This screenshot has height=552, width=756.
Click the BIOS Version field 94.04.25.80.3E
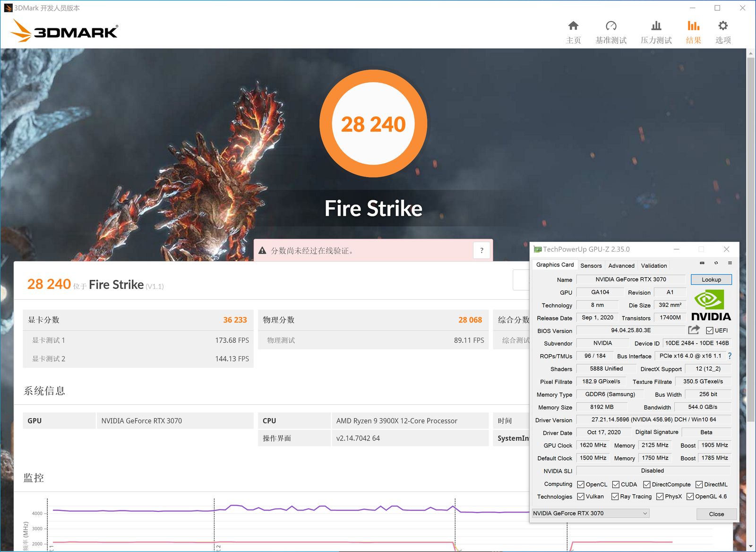[x=631, y=331]
